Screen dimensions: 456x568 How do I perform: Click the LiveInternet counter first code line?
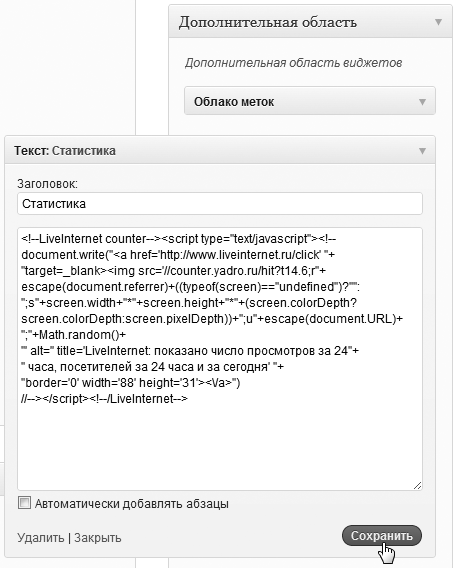pos(179,239)
